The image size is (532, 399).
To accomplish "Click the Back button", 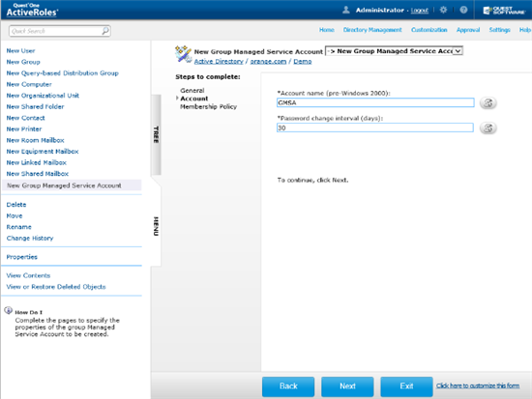I will point(288,386).
